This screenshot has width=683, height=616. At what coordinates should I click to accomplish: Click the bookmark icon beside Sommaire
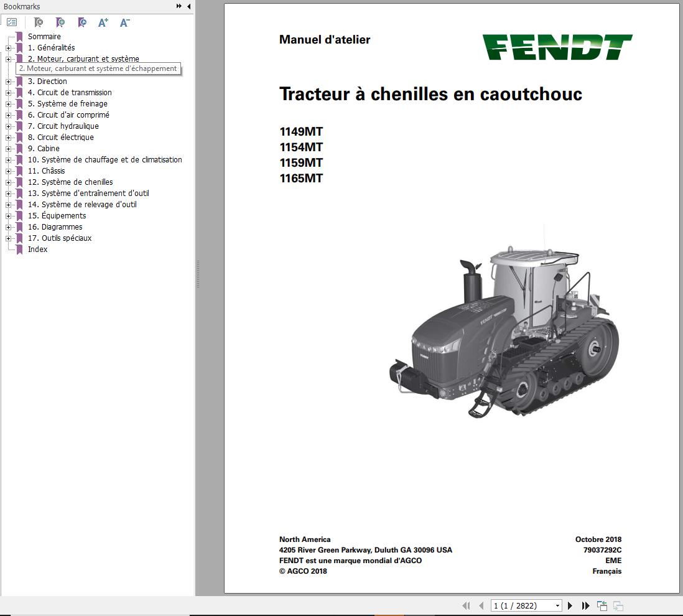click(x=19, y=37)
